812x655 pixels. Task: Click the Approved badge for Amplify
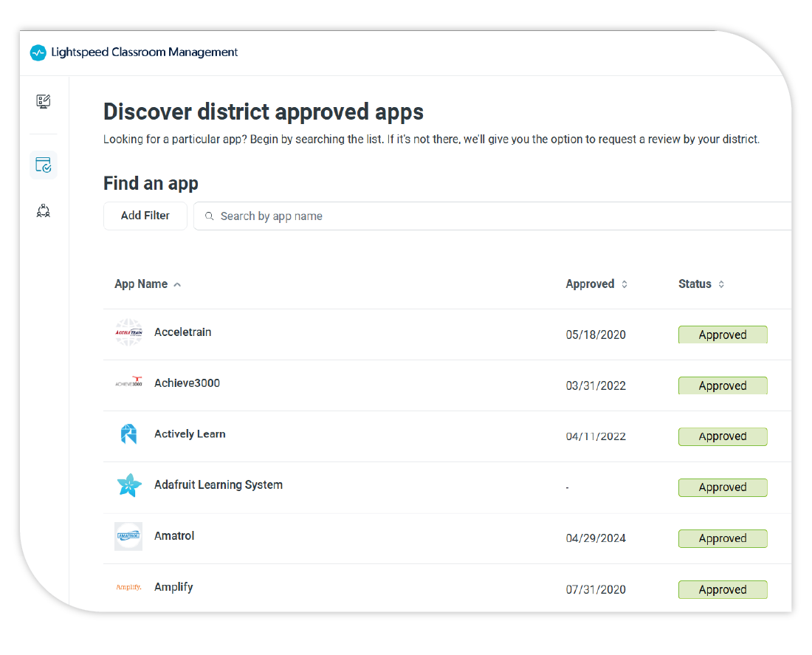tap(723, 590)
